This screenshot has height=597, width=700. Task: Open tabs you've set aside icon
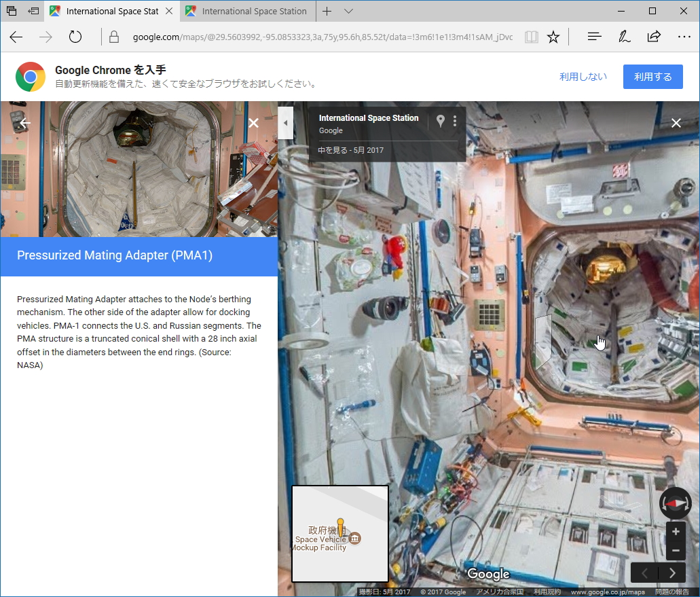point(12,11)
